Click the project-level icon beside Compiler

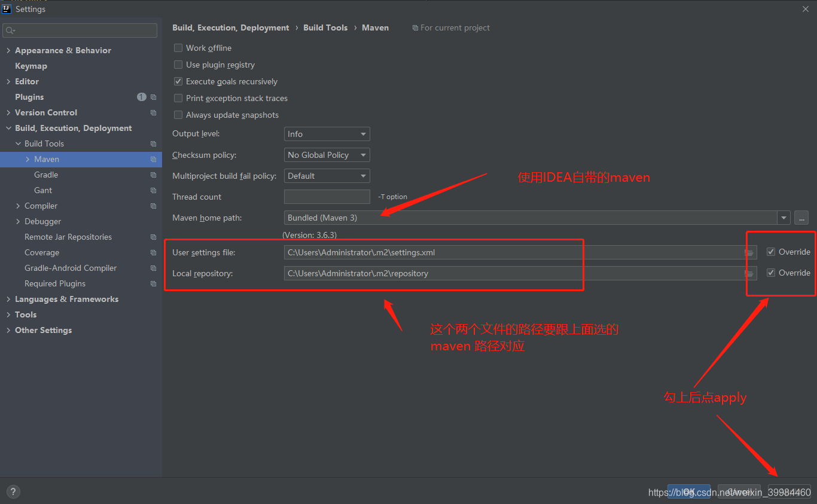tap(153, 206)
